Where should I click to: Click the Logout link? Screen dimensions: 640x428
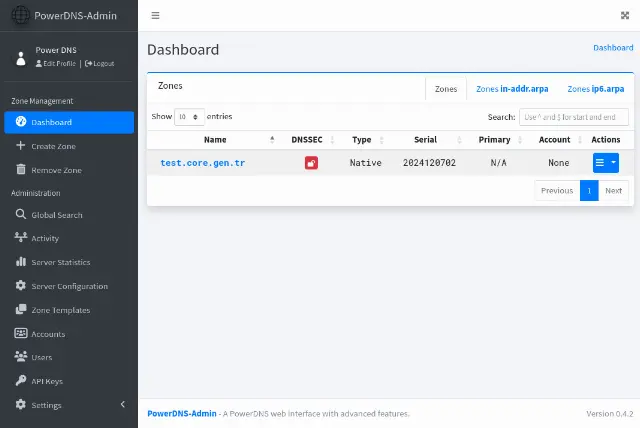pyautogui.click(x=100, y=64)
